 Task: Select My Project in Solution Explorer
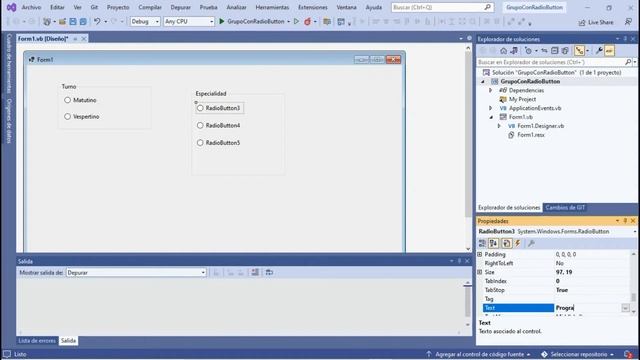pos(522,99)
